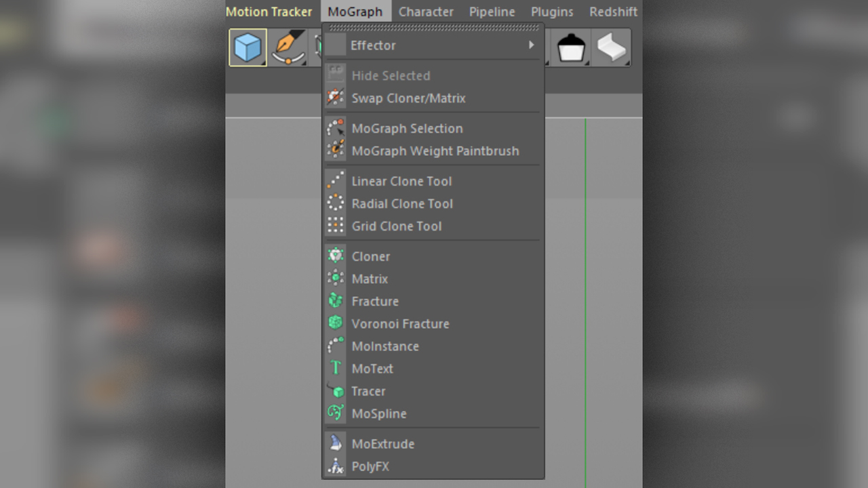Screen dimensions: 868x488
Task: Open the Spline Pen flyout arrow
Action: point(304,62)
